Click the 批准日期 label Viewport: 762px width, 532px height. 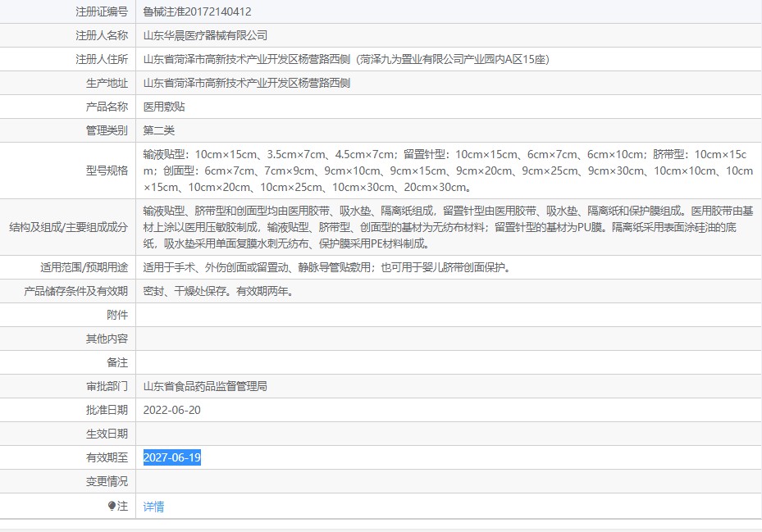click(107, 410)
